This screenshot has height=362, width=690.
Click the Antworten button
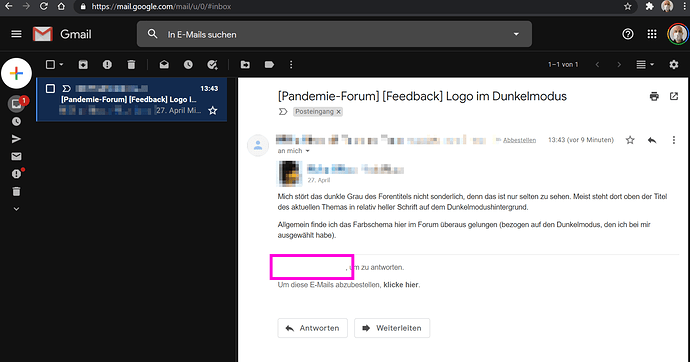pos(312,328)
